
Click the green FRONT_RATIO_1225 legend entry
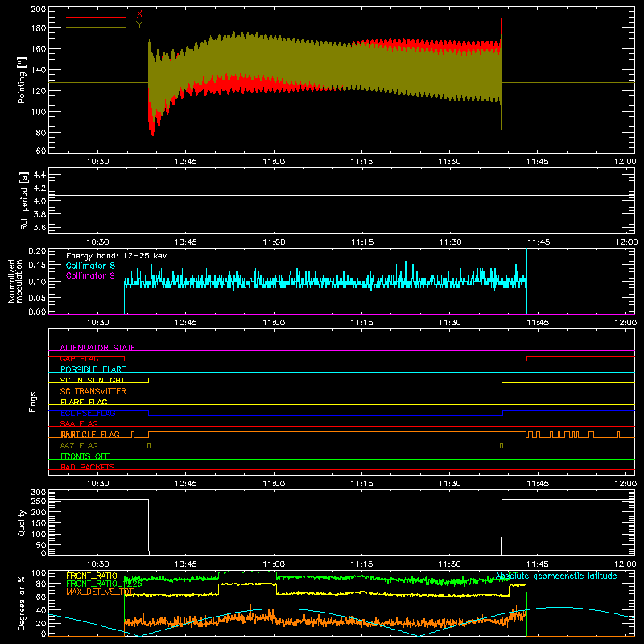click(105, 584)
